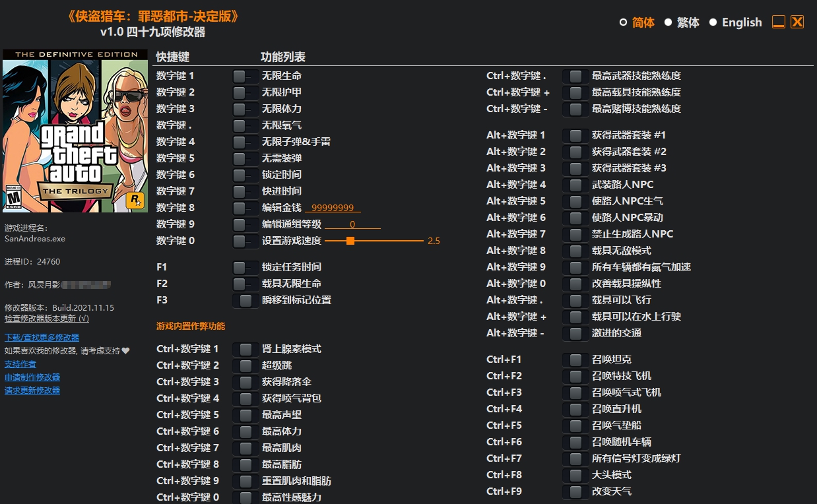Toggle 设置游戏速度 switch
The height and width of the screenshot is (504, 817).
coord(245,241)
